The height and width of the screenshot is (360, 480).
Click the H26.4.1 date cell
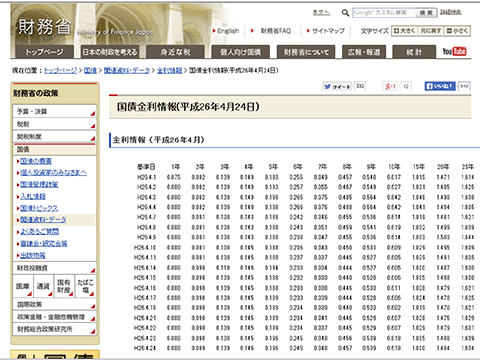pos(146,177)
